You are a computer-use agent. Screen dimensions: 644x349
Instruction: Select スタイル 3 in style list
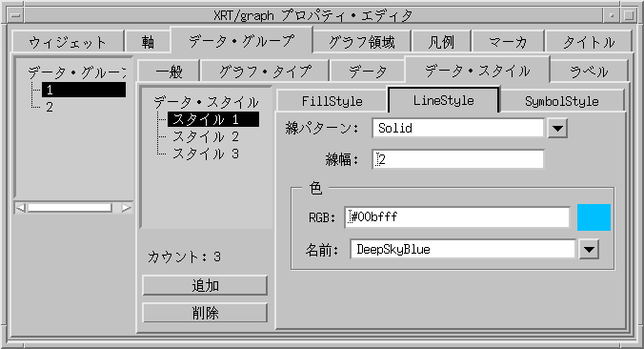click(x=206, y=154)
